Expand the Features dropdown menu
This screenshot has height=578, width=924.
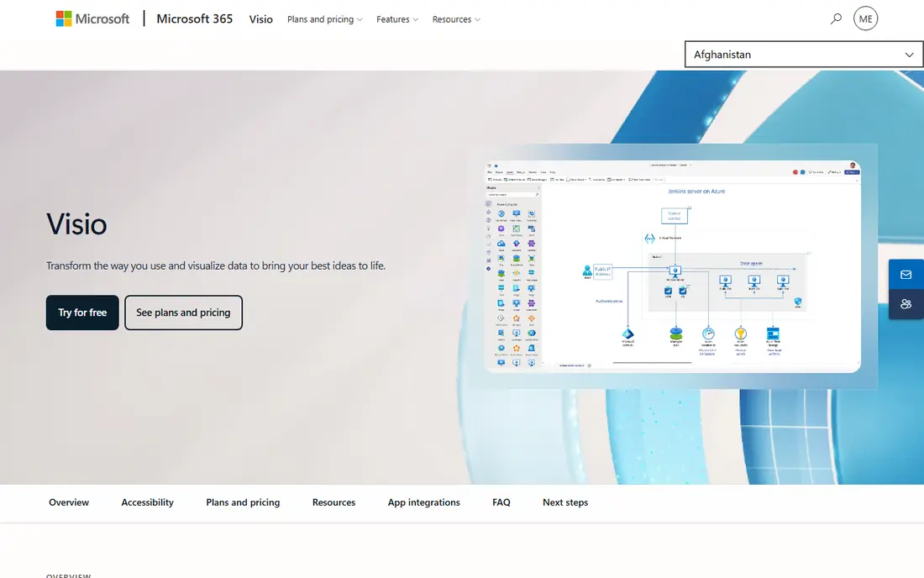397,19
